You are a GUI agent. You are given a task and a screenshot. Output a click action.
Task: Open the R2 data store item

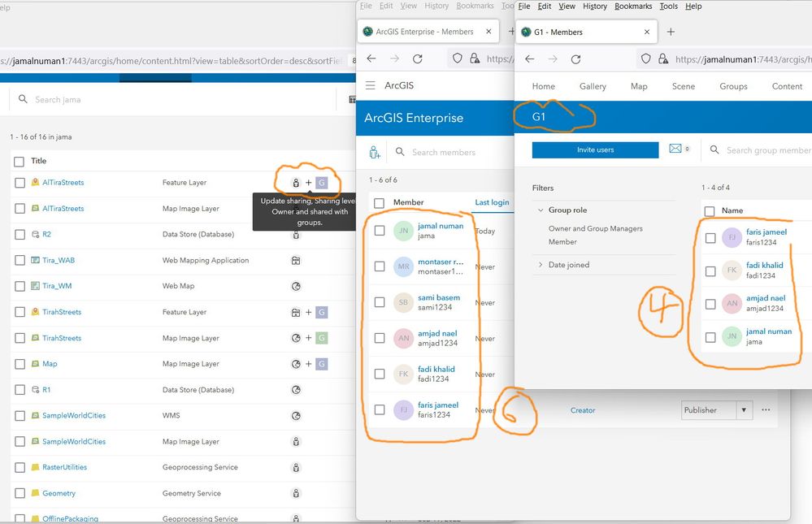coord(46,234)
